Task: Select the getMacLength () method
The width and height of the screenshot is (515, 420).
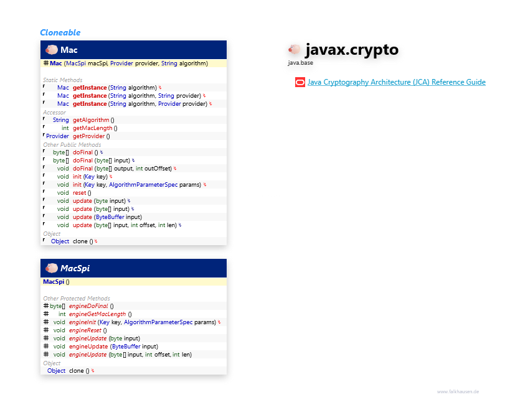Action: point(95,128)
